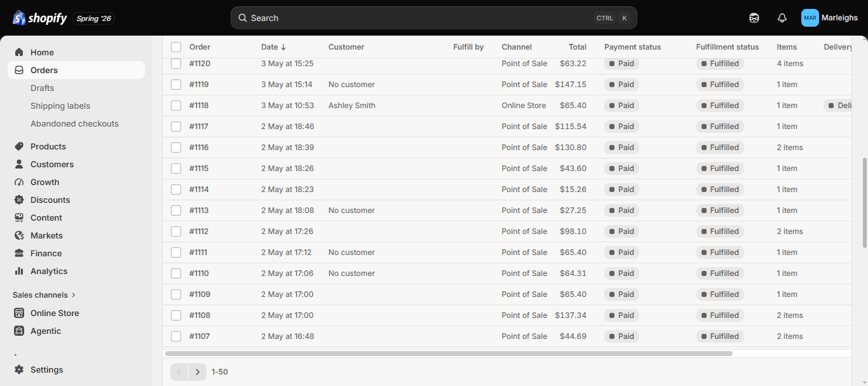Click the Payment status column header
868x386 pixels.
[632, 47]
